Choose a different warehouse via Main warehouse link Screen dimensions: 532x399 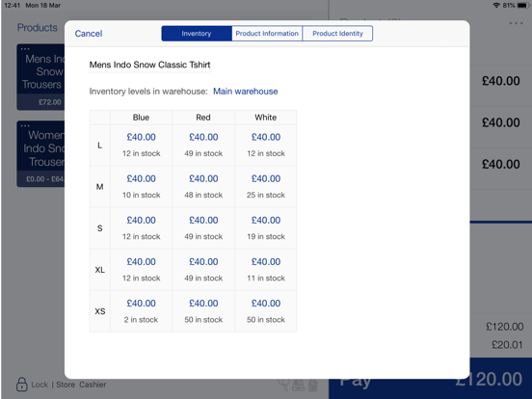pyautogui.click(x=246, y=92)
